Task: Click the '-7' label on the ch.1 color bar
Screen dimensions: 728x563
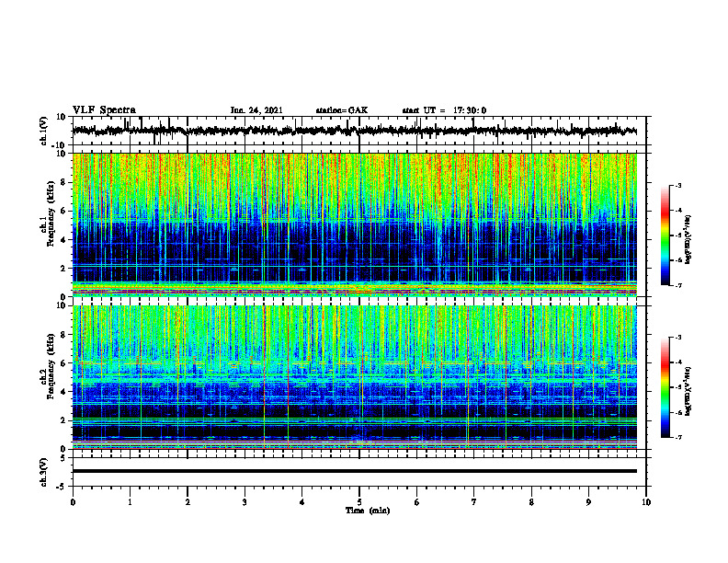Action: click(677, 285)
